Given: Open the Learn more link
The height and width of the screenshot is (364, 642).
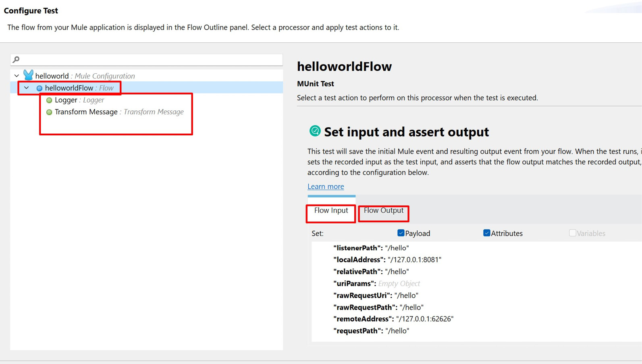Looking at the screenshot, I should click(x=326, y=186).
